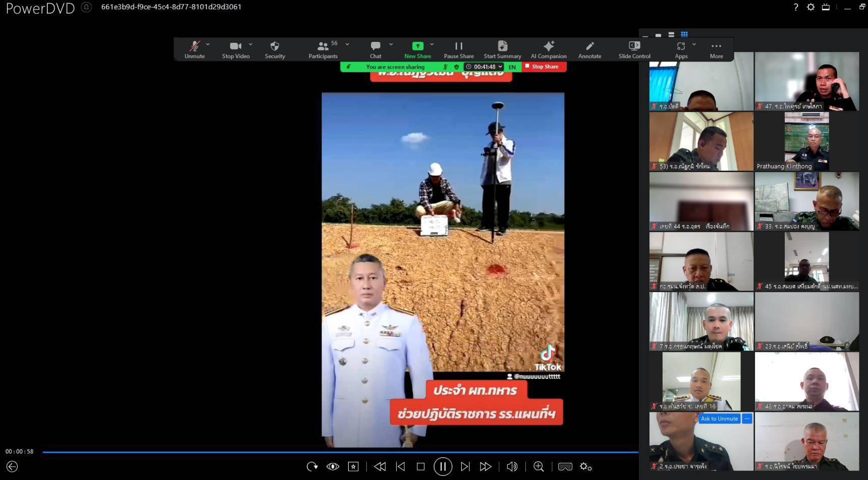Switch participant strip to grid view

click(684, 34)
